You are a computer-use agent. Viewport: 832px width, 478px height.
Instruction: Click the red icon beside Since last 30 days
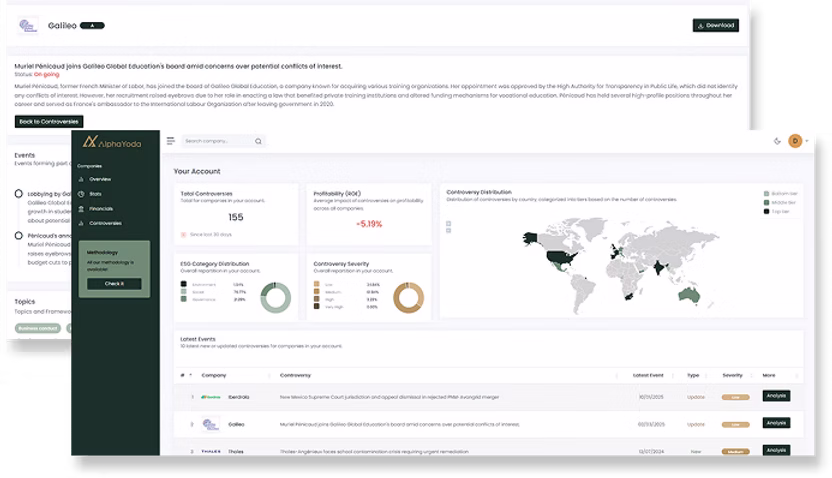coord(184,234)
